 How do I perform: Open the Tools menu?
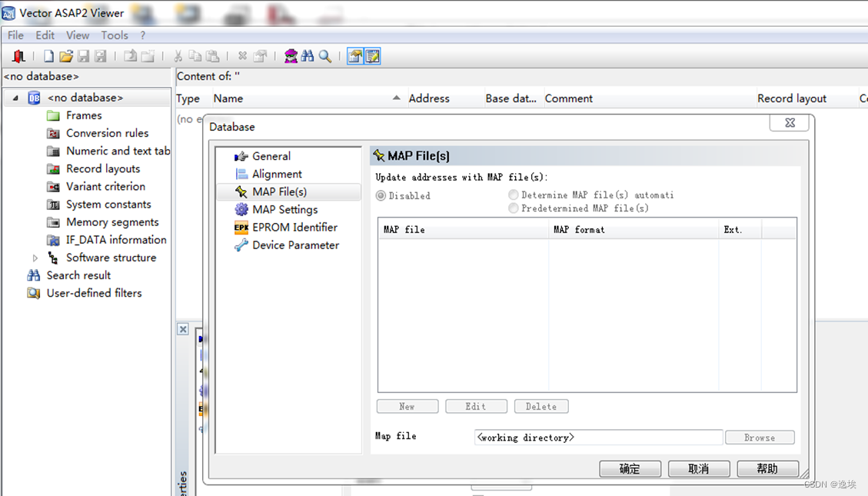click(x=115, y=35)
